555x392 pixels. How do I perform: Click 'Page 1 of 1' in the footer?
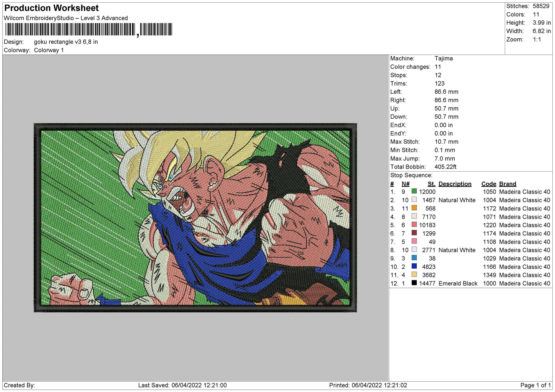[535, 385]
